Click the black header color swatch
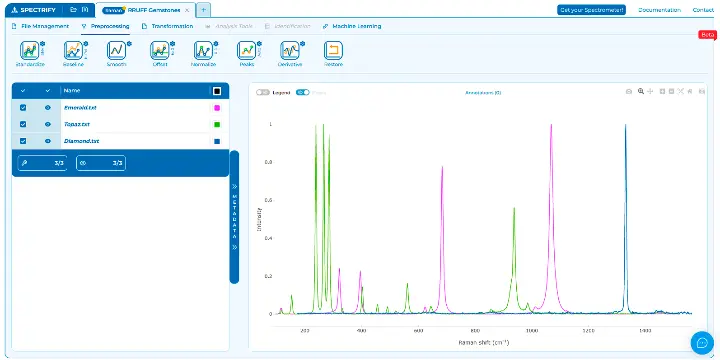The image size is (720, 360). [217, 91]
